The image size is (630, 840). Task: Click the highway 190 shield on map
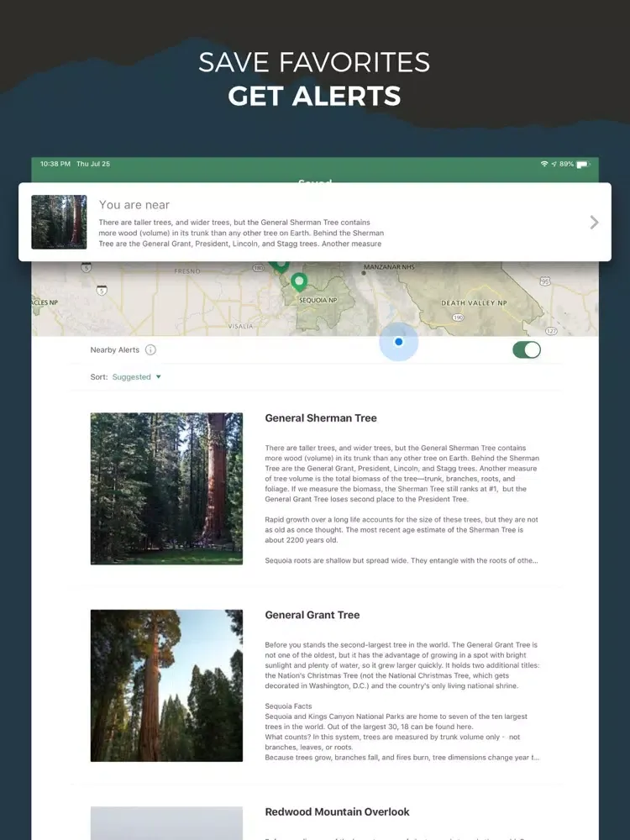[458, 318]
